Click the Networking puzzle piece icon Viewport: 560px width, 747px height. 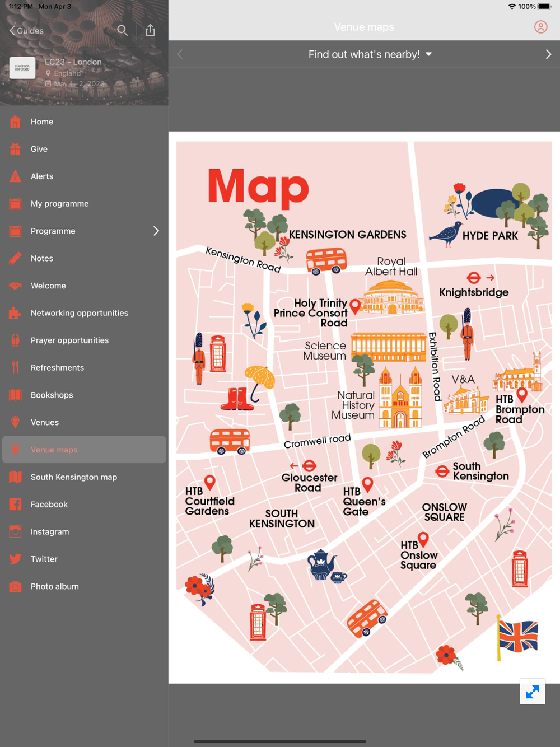pos(15,313)
